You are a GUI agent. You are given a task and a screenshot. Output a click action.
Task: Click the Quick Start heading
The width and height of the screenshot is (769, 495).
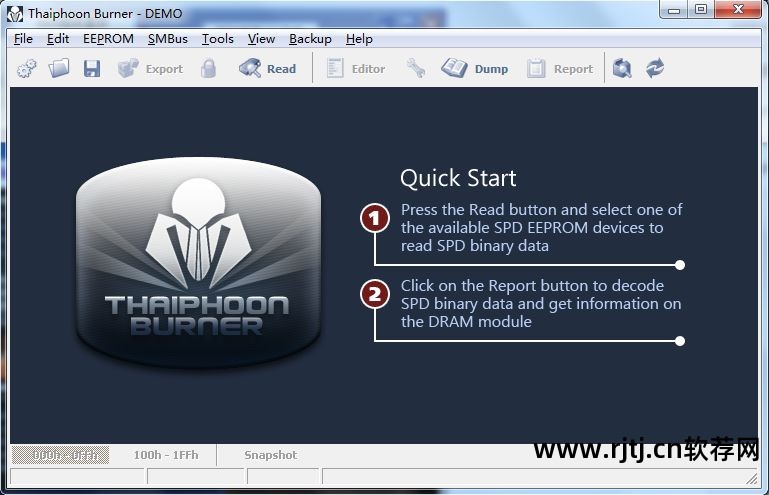pos(458,178)
